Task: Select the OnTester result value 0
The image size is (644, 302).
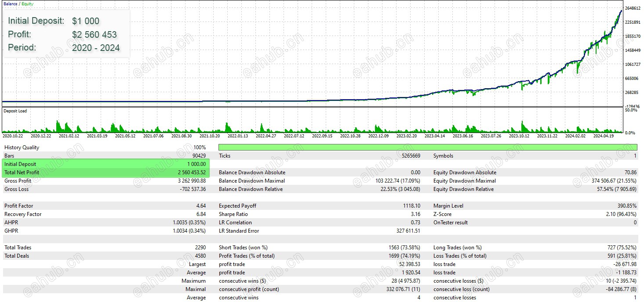Action: tap(635, 223)
